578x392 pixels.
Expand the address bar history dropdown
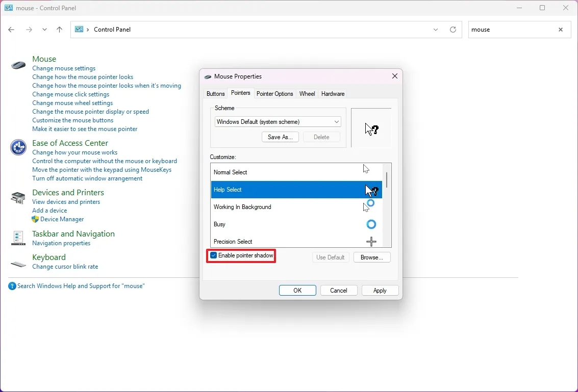click(436, 30)
